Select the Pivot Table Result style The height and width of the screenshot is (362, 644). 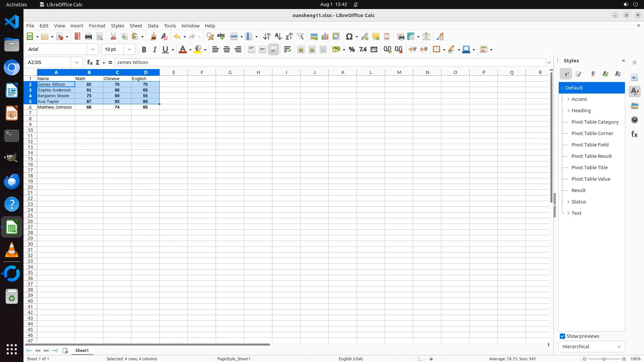pos(591,156)
